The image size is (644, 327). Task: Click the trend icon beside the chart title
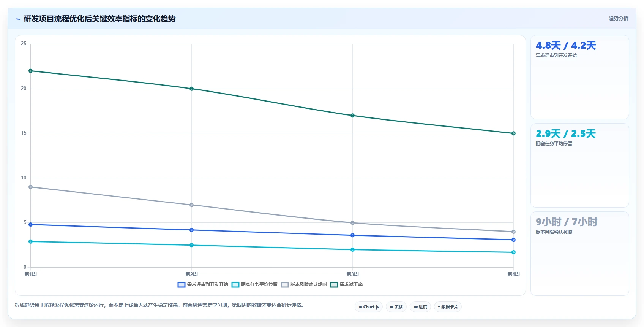[x=18, y=19]
